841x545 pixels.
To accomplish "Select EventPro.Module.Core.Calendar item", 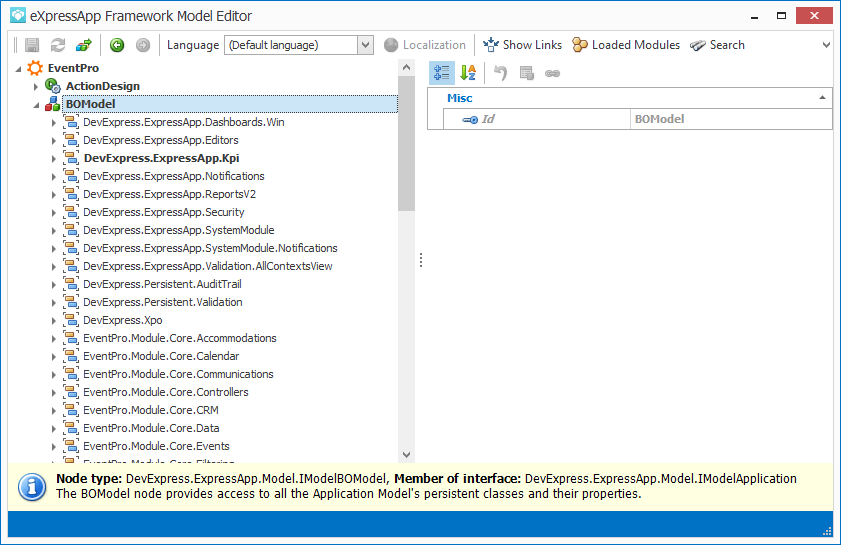I will coord(161,356).
